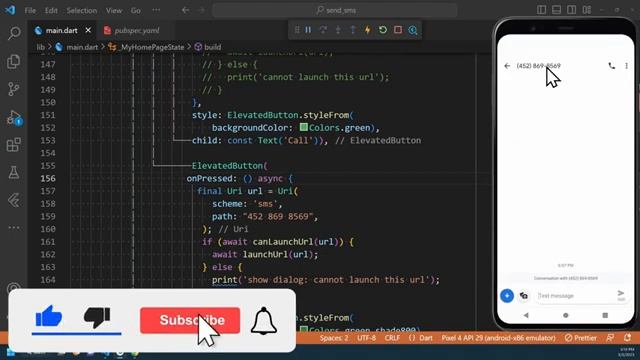Image resolution: width=640 pixels, height=360 pixels.
Task: Click the debug Step Into icon
Action: [x=338, y=30]
